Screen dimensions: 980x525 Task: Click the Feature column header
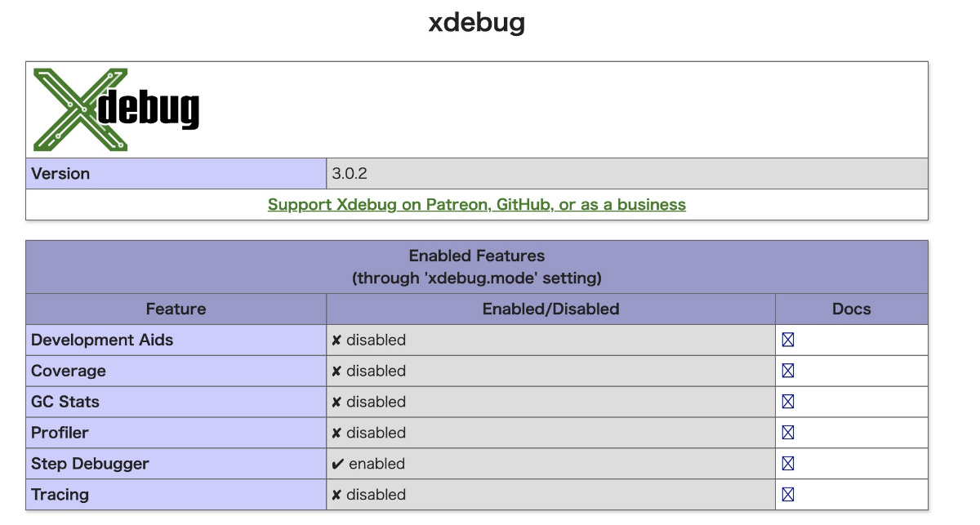pos(176,309)
